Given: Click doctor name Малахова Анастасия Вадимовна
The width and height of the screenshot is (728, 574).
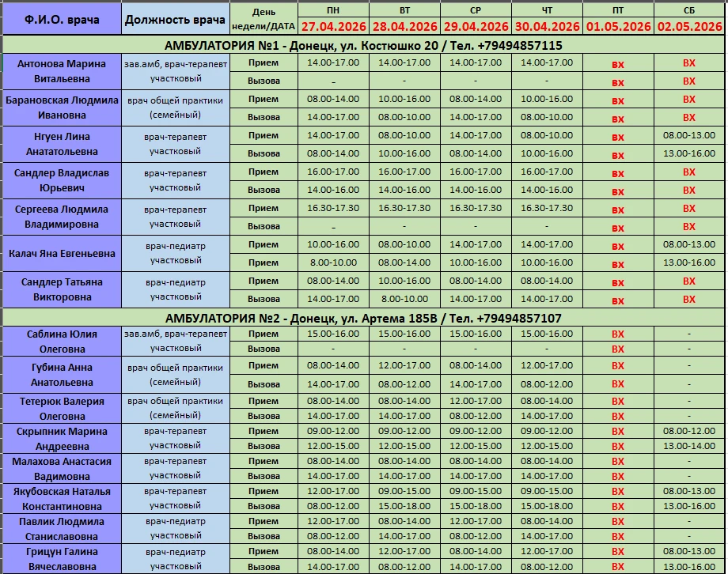Looking at the screenshot, I should 62,469.
